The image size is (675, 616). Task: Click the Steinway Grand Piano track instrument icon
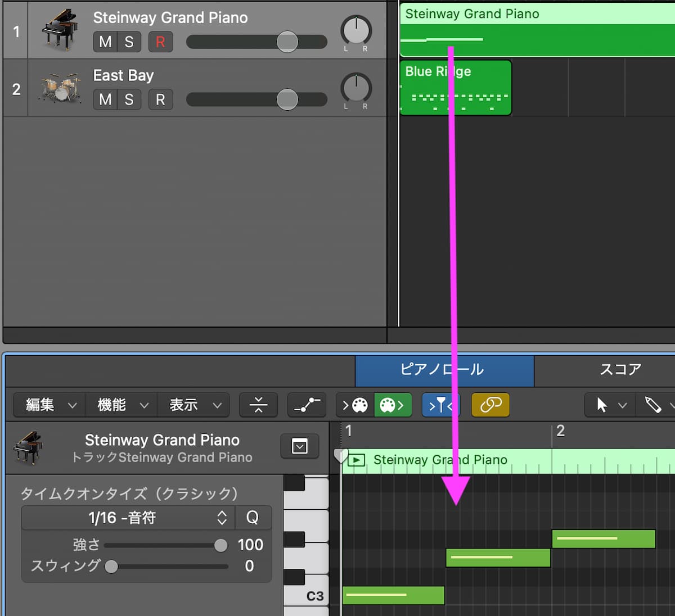(x=60, y=29)
